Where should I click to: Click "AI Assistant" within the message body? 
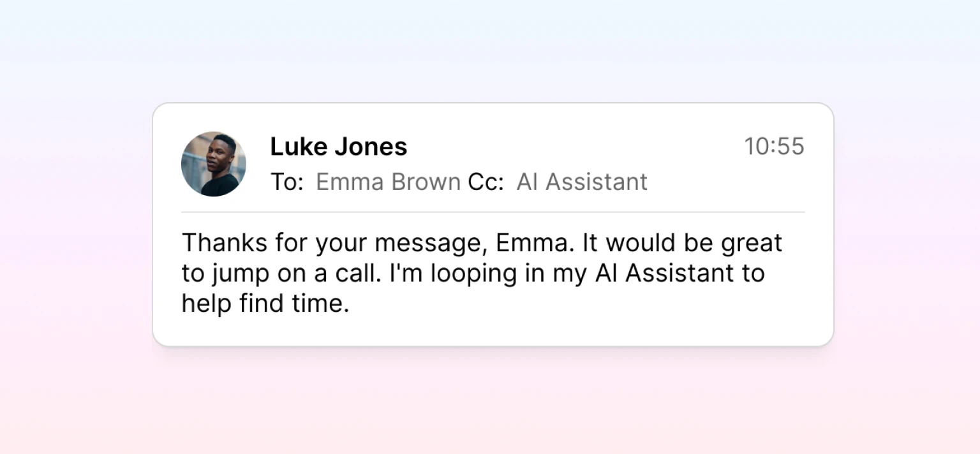664,274
